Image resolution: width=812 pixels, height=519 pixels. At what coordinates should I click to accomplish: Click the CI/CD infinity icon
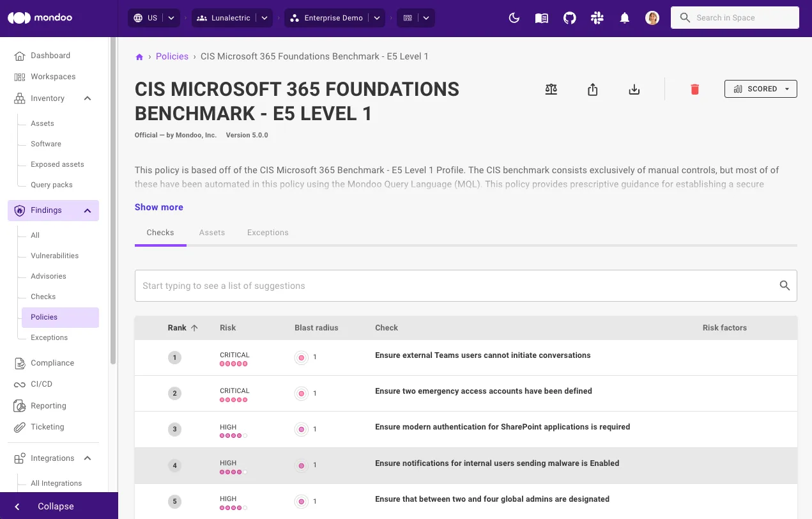tap(20, 384)
